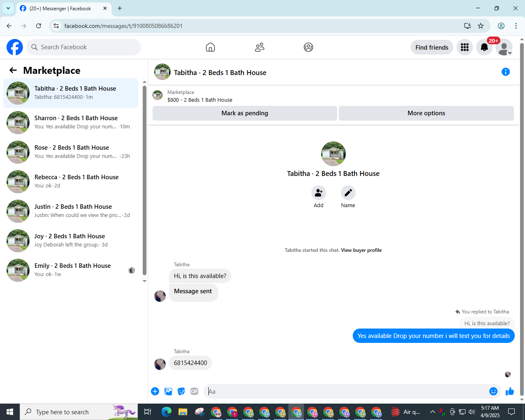
Task: Click the Yes available reply message bubble
Action: (434, 336)
